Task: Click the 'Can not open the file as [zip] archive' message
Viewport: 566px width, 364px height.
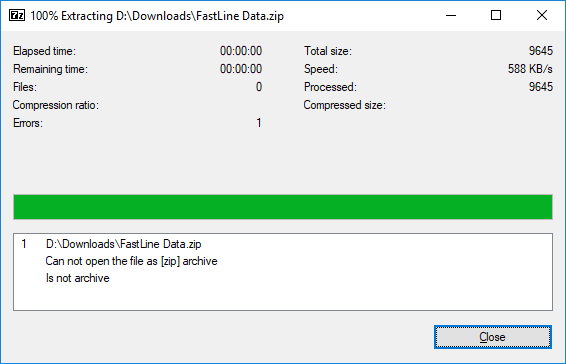Action: point(131,261)
